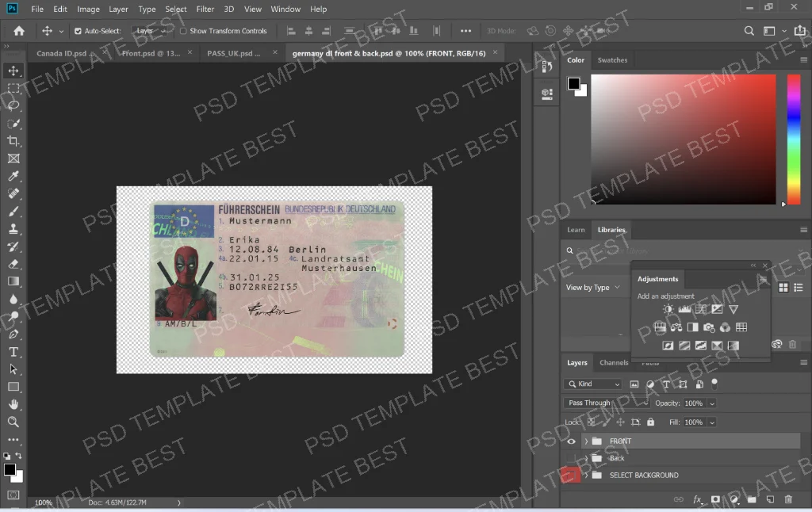The image size is (812, 512).
Task: Delete layer using trash icon in Layers panel
Action: [788, 499]
